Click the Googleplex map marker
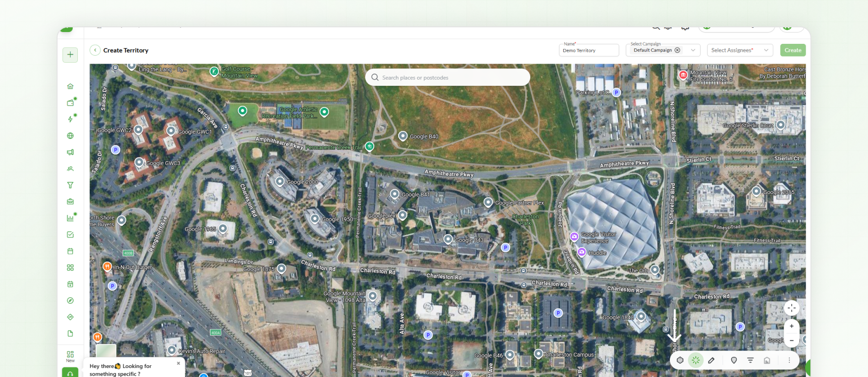The height and width of the screenshot is (377, 868). (402, 215)
